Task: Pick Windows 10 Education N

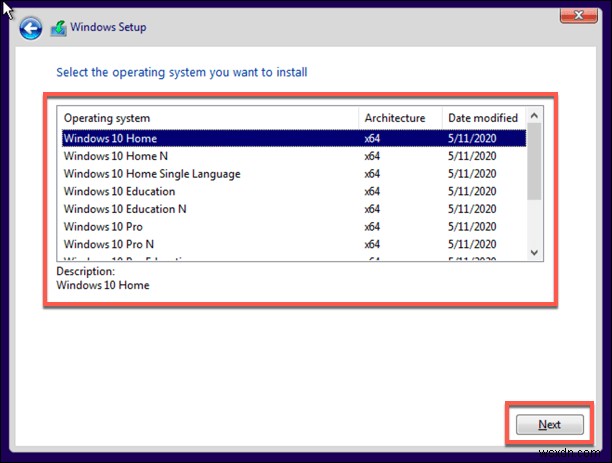Action: tap(294, 209)
